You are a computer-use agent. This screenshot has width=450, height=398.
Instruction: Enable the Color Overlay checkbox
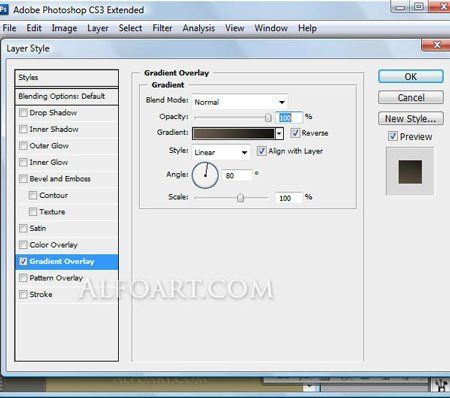click(x=23, y=245)
